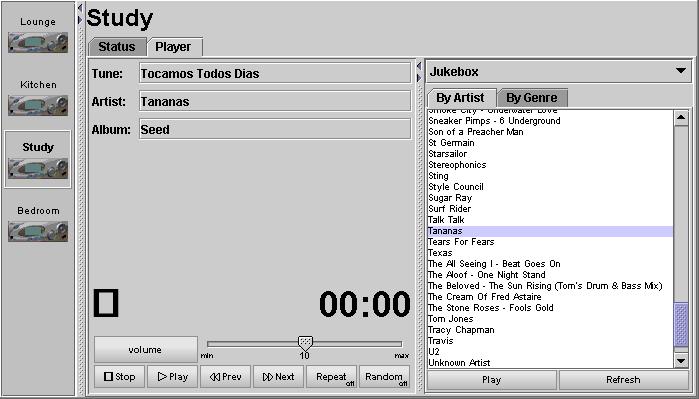Select the Bedroom room device icon
Viewport: 699px width, 399px height.
click(38, 231)
